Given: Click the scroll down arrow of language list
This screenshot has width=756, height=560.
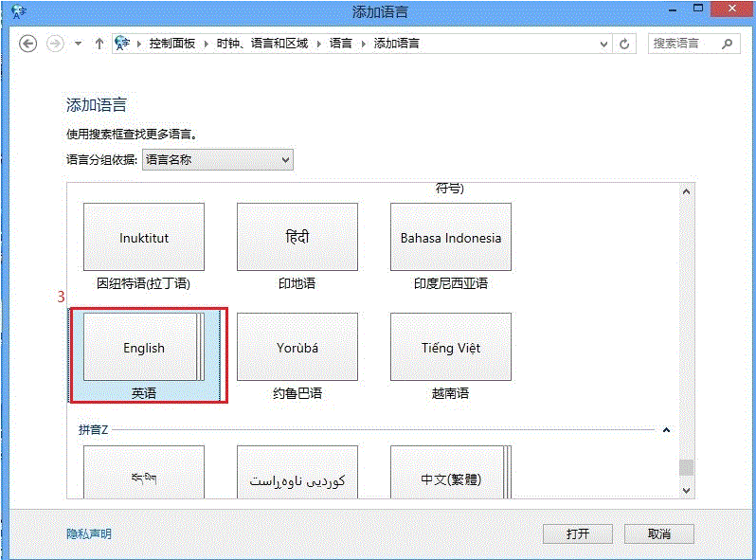Looking at the screenshot, I should (687, 491).
